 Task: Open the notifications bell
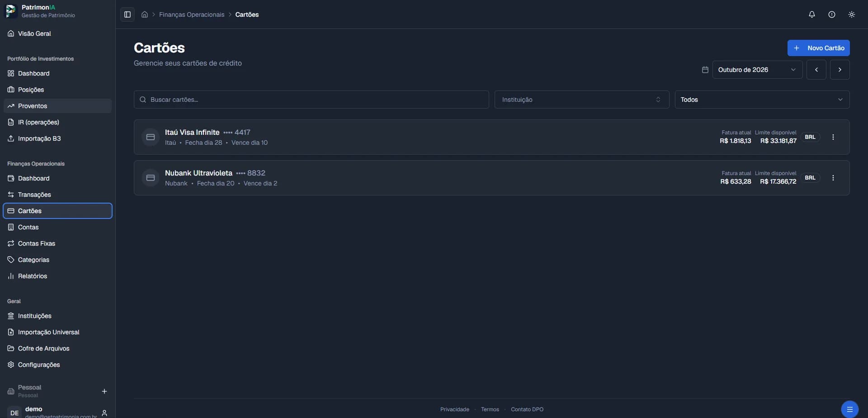pos(812,14)
